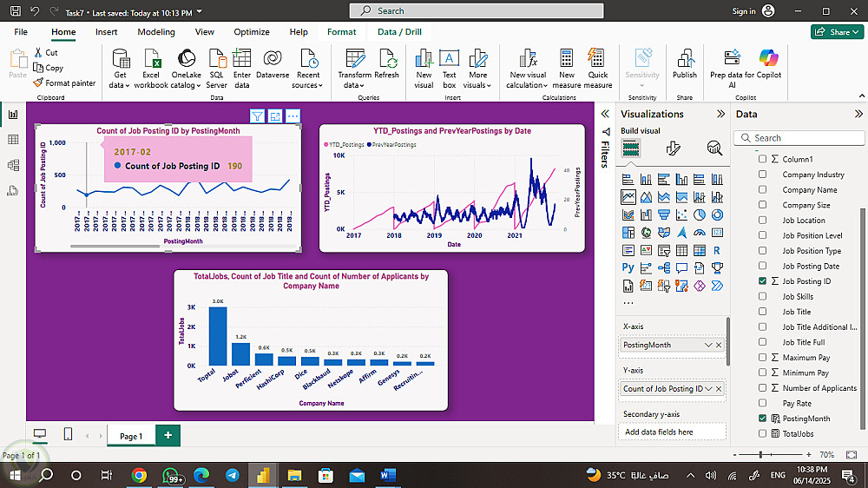The width and height of the screenshot is (868, 488).
Task: Open the Format visual pane icon
Action: tap(673, 148)
